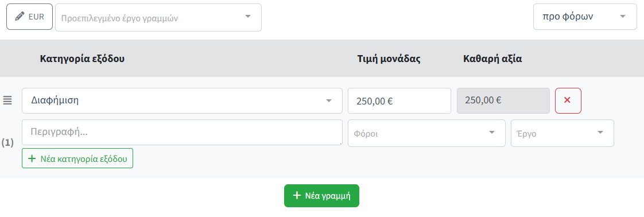Click the caret arrow of the Έργο field
The height and width of the screenshot is (217, 644).
coord(600,133)
